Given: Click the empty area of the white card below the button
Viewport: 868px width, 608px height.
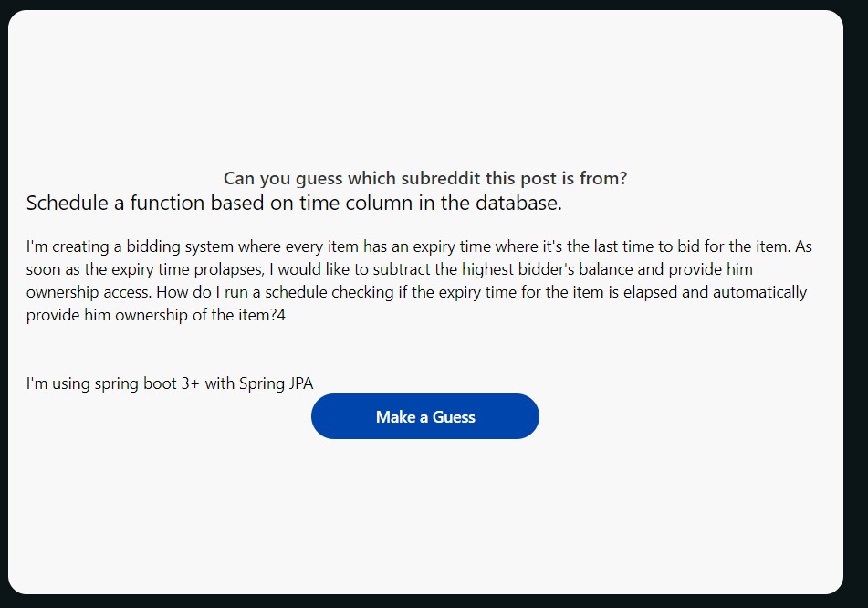Looking at the screenshot, I should pyautogui.click(x=425, y=515).
